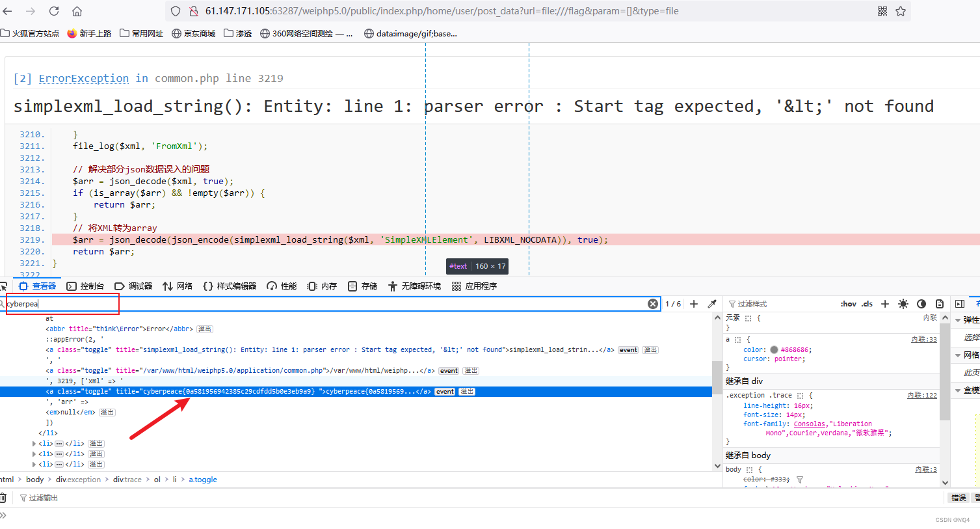Toggle dark color scheme simulation
This screenshot has height=529, width=980.
click(x=921, y=303)
